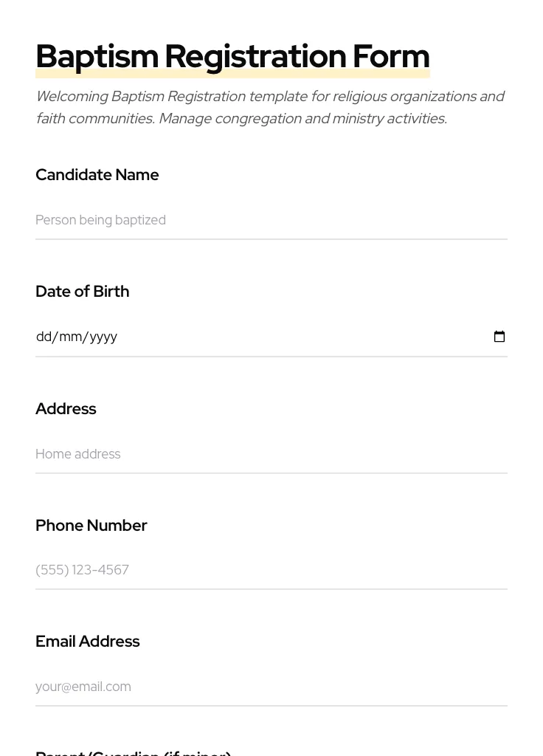Click the Email Address label
Image resolution: width=543 pixels, height=756 pixels.
pos(88,642)
